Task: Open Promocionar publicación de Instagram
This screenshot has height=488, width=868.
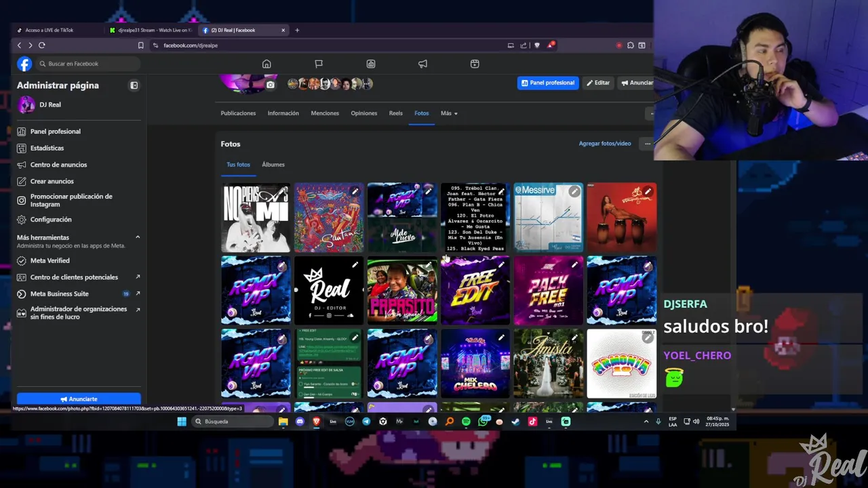Action: point(79,201)
